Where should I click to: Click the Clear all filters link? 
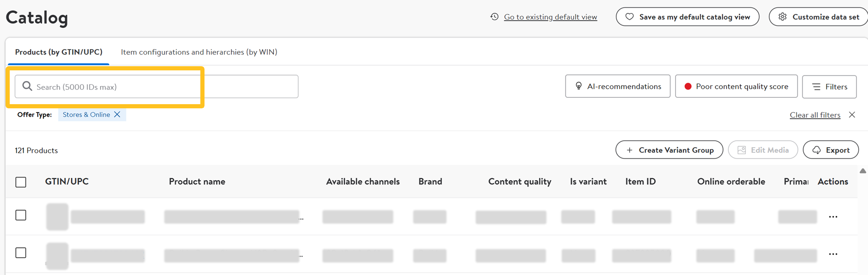pos(815,115)
